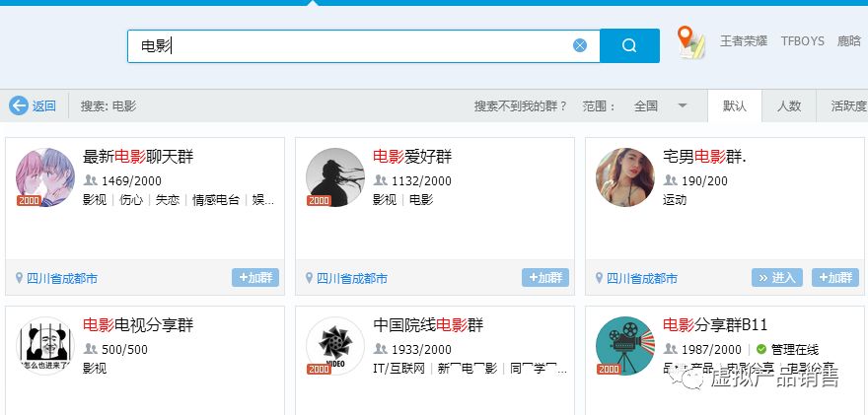The height and width of the screenshot is (415, 868).
Task: Click the 影视 tag on 电影电视分享群
Action: (x=95, y=368)
